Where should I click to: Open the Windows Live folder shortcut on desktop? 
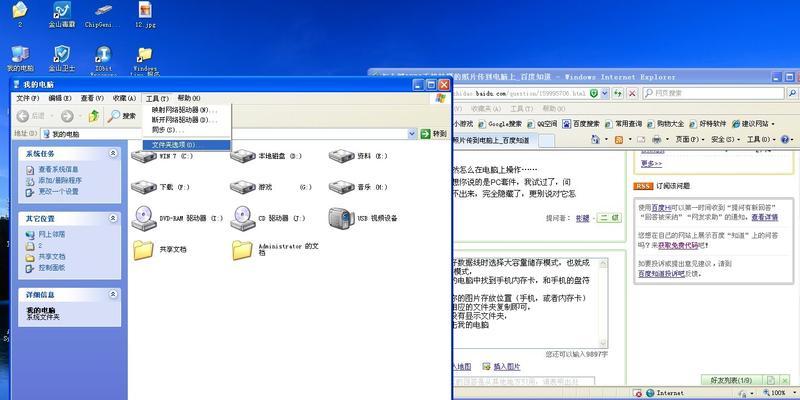[x=145, y=60]
